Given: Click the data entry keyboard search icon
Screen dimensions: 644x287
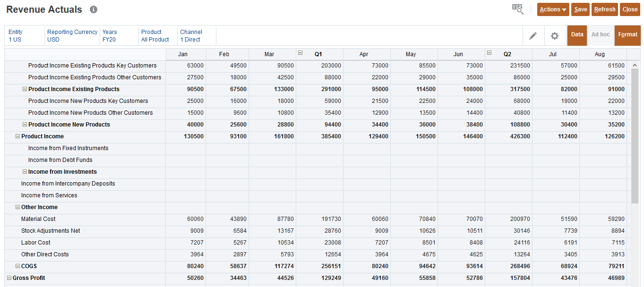Looking at the screenshot, I should point(518,9).
